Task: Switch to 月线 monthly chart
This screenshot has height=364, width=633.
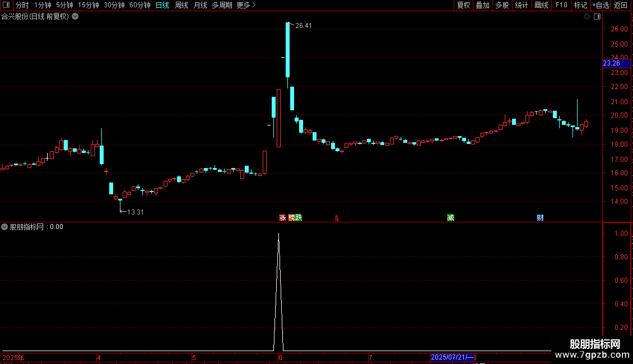Action: pos(200,5)
